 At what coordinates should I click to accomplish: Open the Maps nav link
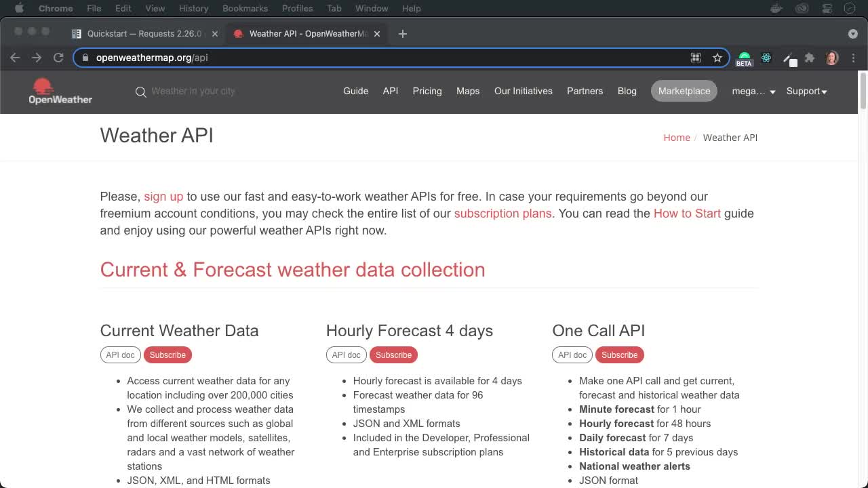point(468,91)
